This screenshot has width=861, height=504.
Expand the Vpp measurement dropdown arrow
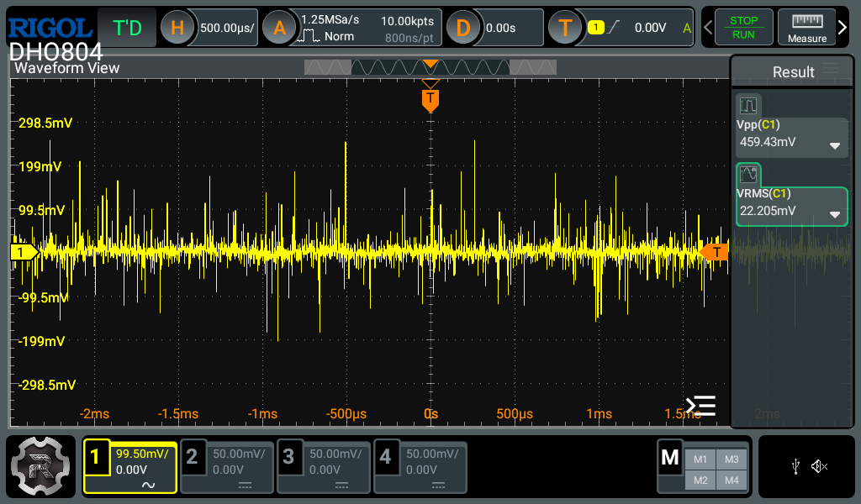coord(835,145)
